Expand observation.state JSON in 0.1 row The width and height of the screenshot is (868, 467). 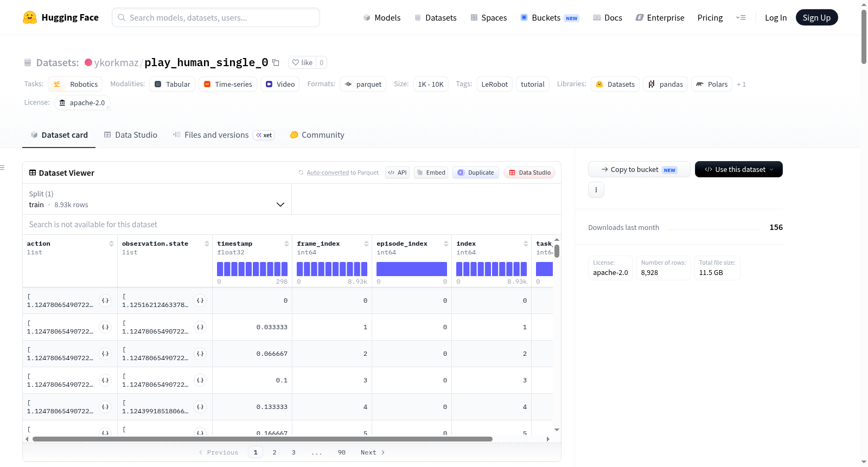point(200,380)
